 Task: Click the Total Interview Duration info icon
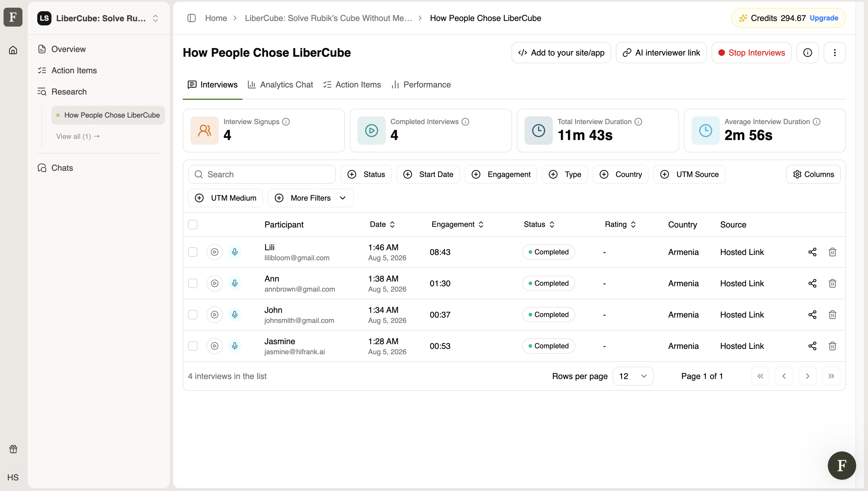pyautogui.click(x=638, y=122)
